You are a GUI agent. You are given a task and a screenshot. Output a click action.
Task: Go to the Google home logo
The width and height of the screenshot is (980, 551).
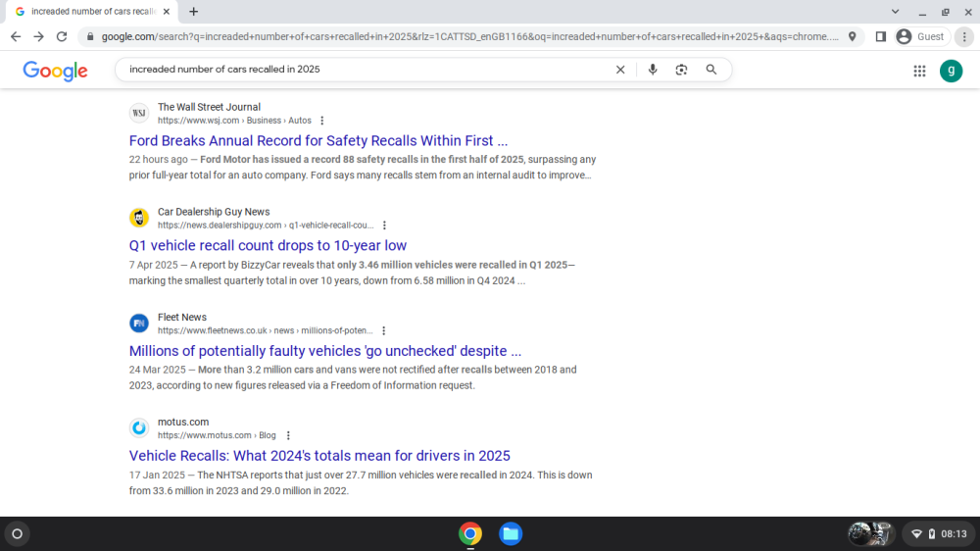[56, 71]
